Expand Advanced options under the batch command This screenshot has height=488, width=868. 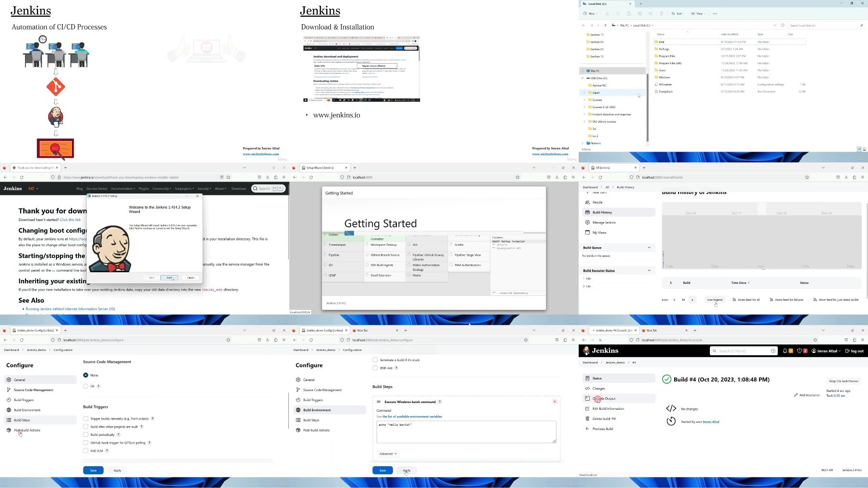388,454
